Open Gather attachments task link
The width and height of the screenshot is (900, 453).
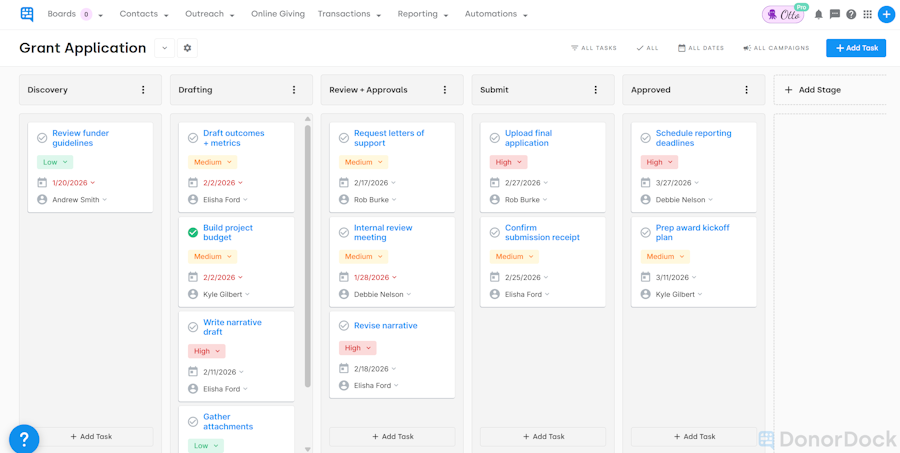[228, 421]
